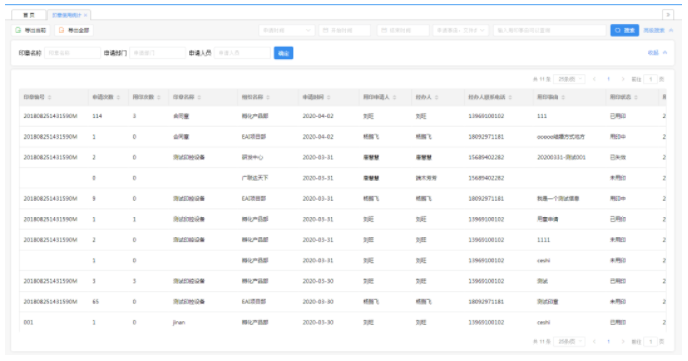Image resolution: width=688 pixels, height=361 pixels.
Task: Select page 1 in top pagination
Action: click(x=609, y=79)
